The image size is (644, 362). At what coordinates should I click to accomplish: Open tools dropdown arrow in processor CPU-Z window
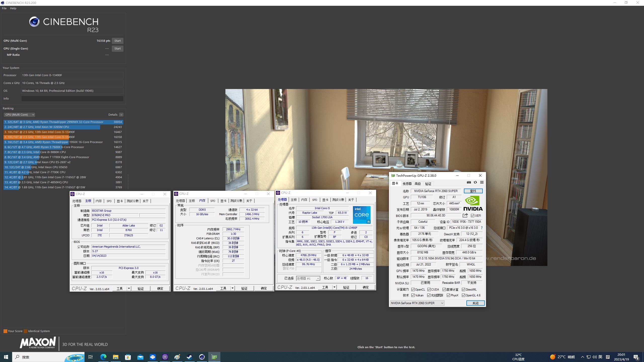334,287
